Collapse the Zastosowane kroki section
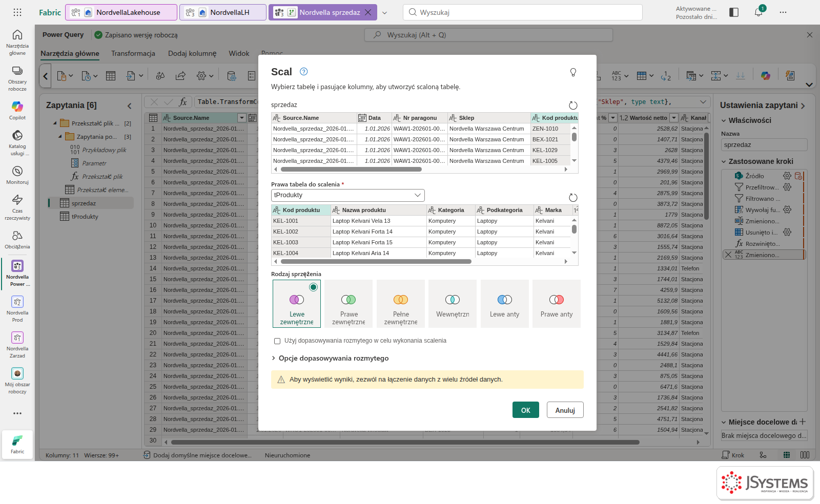 [724, 161]
